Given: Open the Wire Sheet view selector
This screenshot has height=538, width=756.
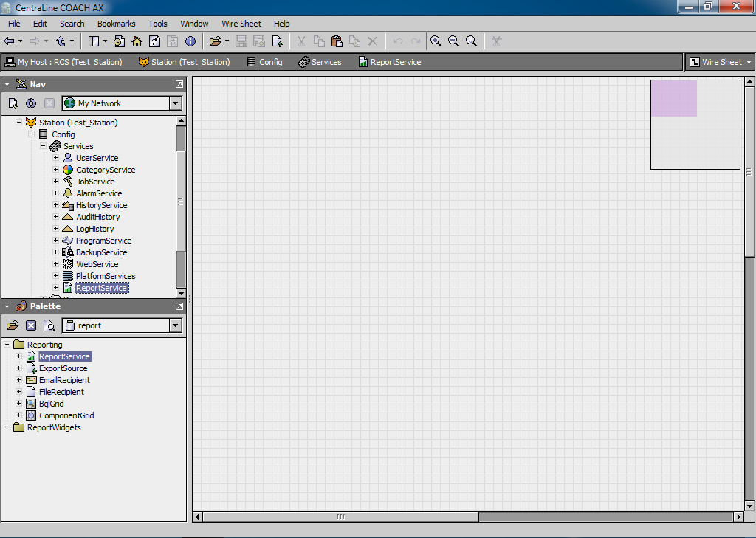Looking at the screenshot, I should pyautogui.click(x=721, y=62).
